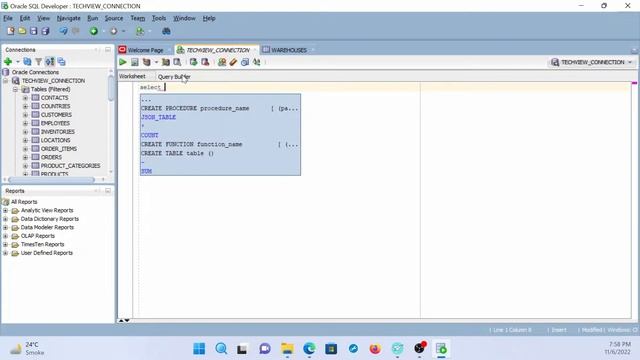Expand the CUSTOMERS table node
This screenshot has width=640, height=360.
coord(25,115)
